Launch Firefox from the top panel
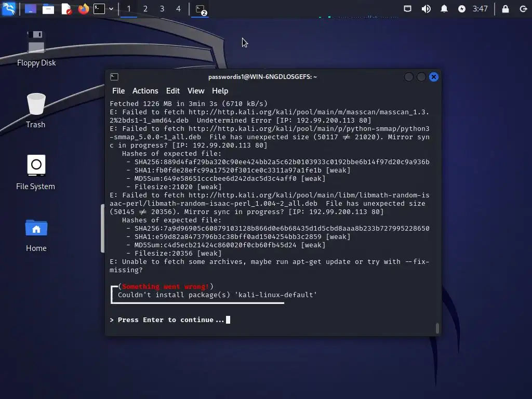 [x=84, y=9]
